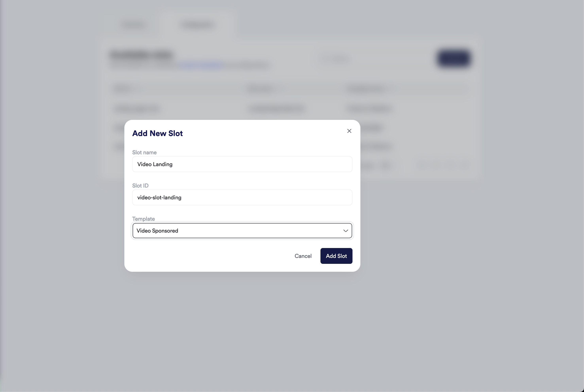
Task: Select the Video Landing text
Action: point(155,164)
